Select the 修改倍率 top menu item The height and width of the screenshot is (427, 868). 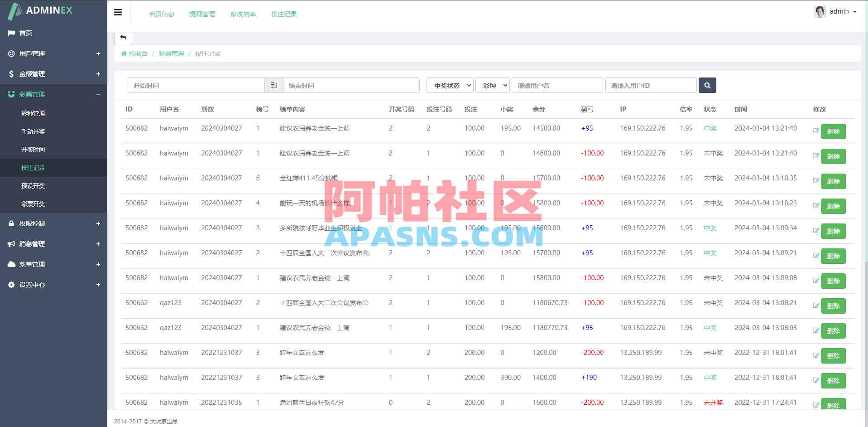point(243,14)
